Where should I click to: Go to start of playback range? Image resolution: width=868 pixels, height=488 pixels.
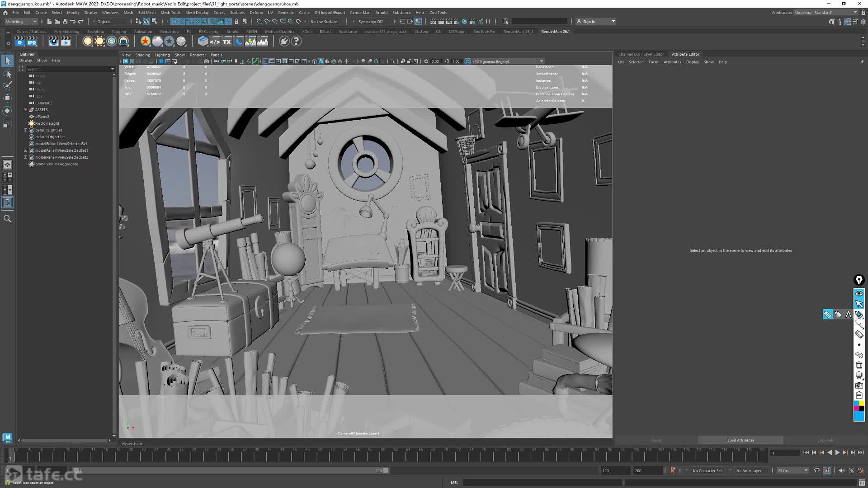(806, 452)
